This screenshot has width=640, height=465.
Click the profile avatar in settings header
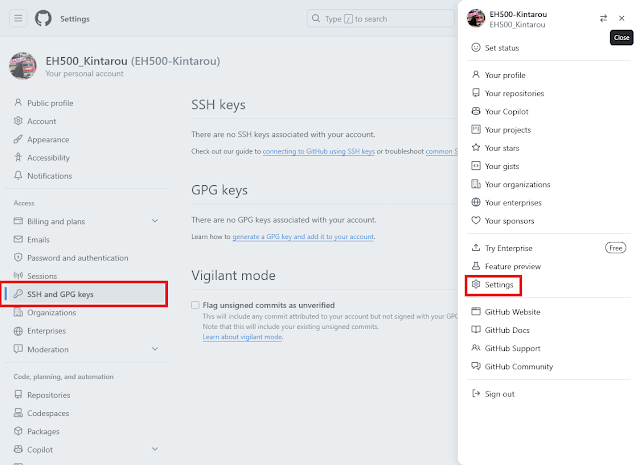point(23,65)
